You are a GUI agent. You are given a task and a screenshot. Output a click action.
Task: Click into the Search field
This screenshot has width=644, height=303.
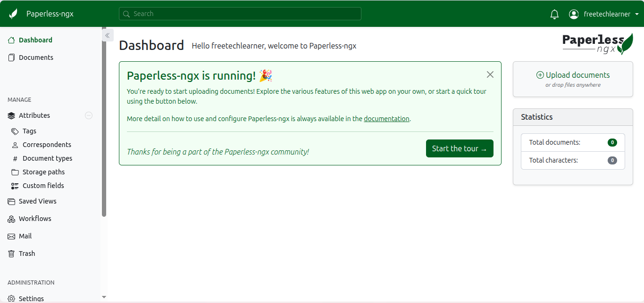240,14
